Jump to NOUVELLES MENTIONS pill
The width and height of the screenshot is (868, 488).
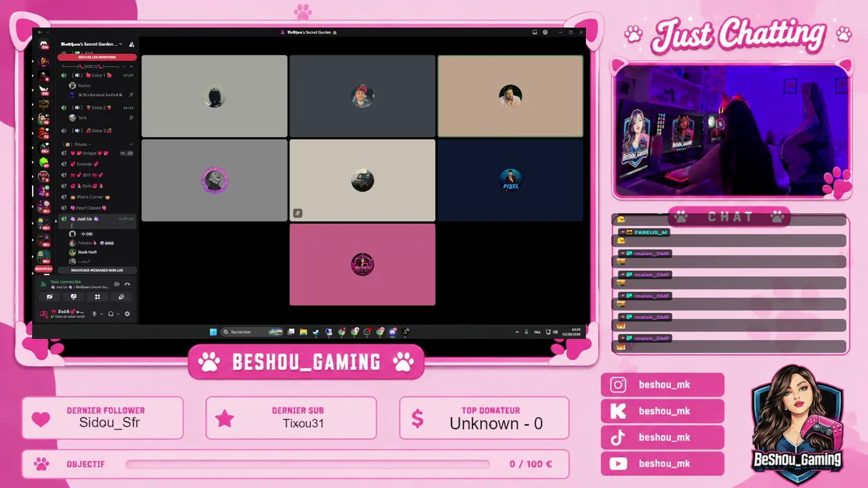click(x=98, y=57)
